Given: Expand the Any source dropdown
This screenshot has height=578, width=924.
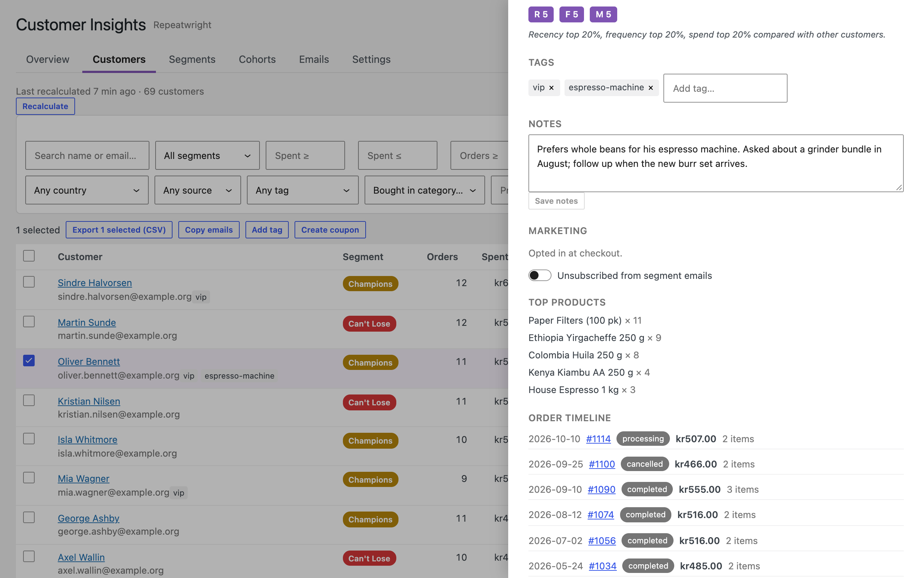Looking at the screenshot, I should pos(197,190).
